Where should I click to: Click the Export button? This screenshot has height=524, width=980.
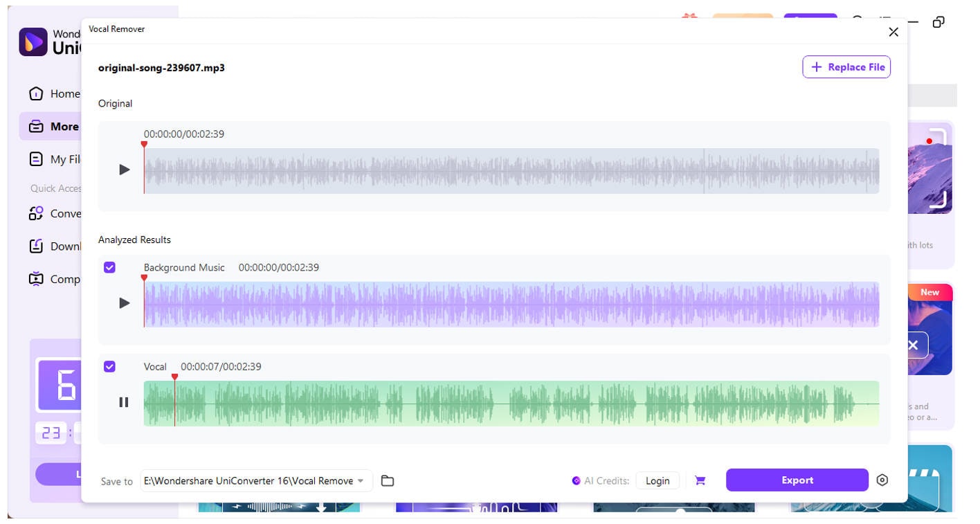pos(797,480)
